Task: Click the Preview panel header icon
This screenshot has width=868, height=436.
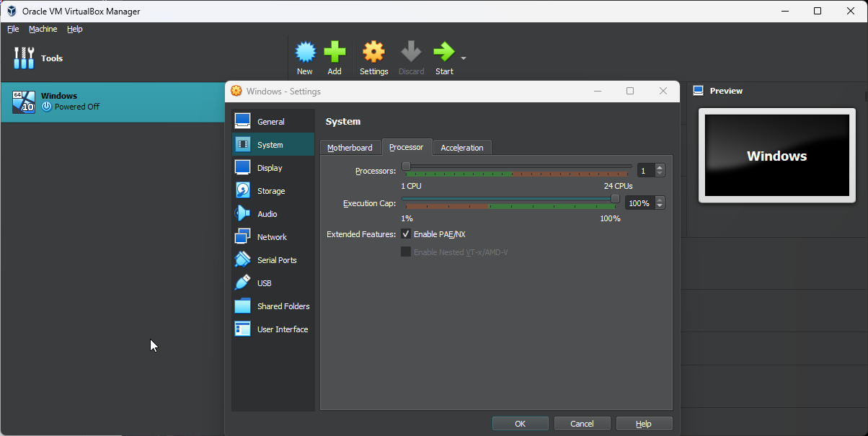Action: (x=698, y=91)
